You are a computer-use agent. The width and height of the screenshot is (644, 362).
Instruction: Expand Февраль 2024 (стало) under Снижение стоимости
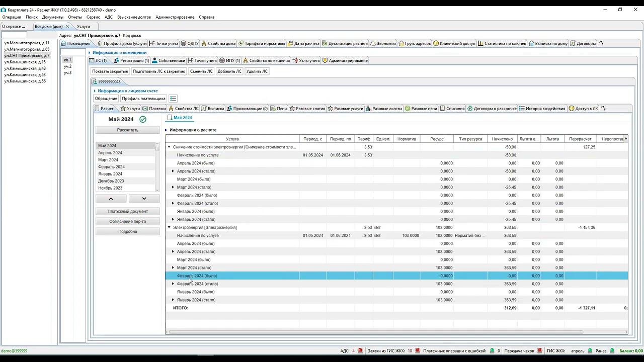pyautogui.click(x=173, y=203)
